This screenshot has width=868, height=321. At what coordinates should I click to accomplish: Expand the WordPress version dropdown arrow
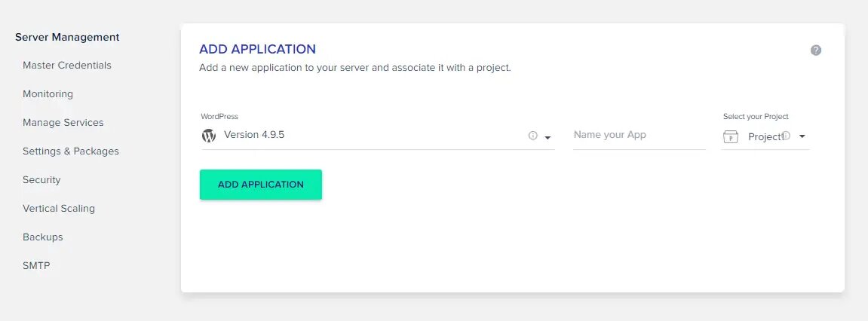click(x=547, y=138)
